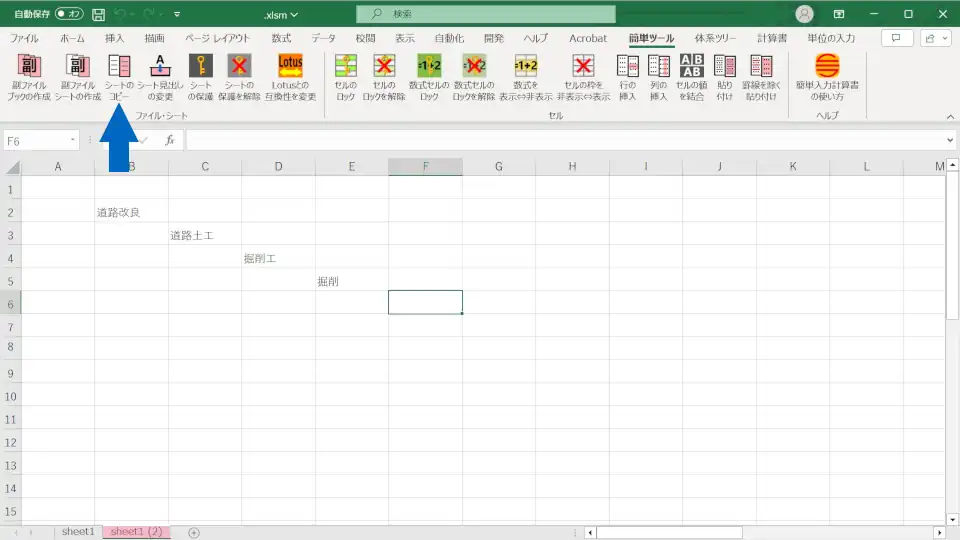Open 簡単入力計算書の使い方 help
This screenshot has width=960, height=540.
coord(827,77)
